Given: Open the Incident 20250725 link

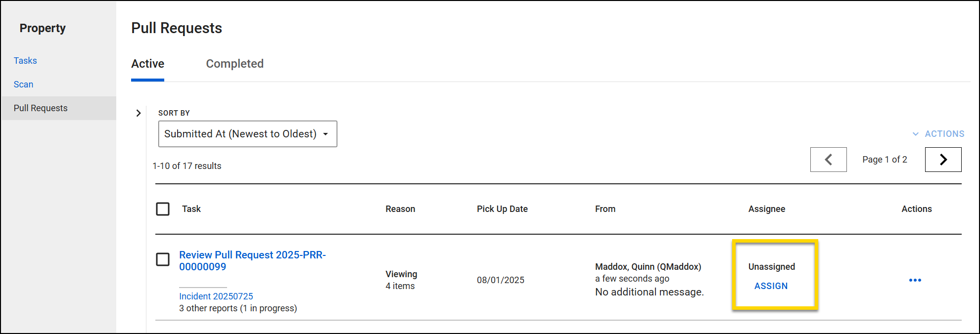Looking at the screenshot, I should [216, 296].
